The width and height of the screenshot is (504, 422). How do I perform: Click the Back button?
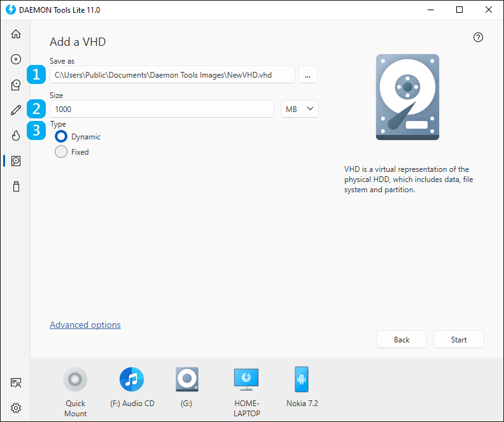[x=402, y=339]
